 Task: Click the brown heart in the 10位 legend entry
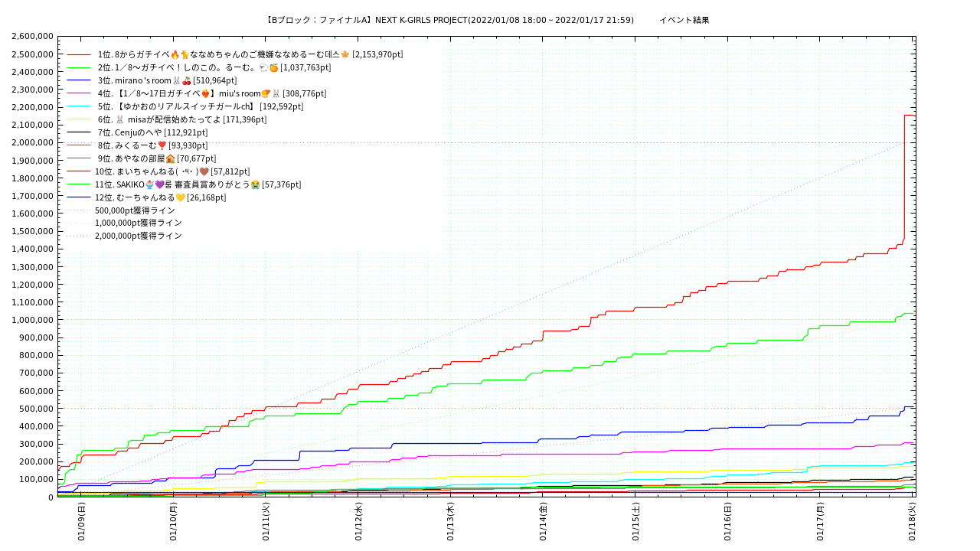point(204,171)
